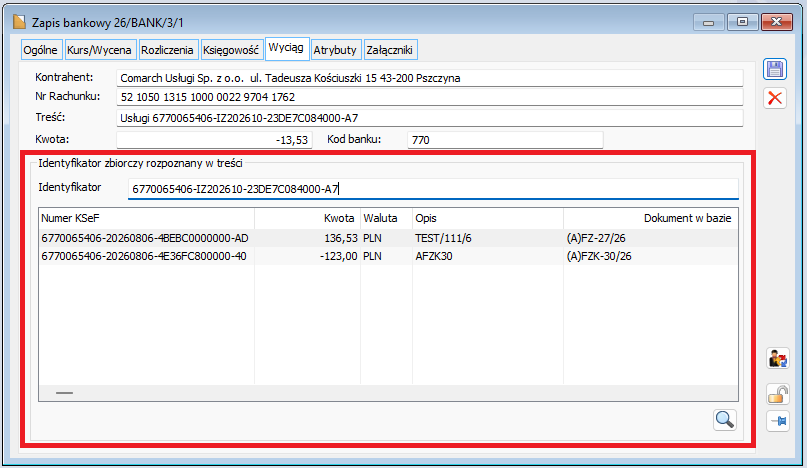The height and width of the screenshot is (468, 807).
Task: Minimize the Zapis bankowy window
Action: 708,22
